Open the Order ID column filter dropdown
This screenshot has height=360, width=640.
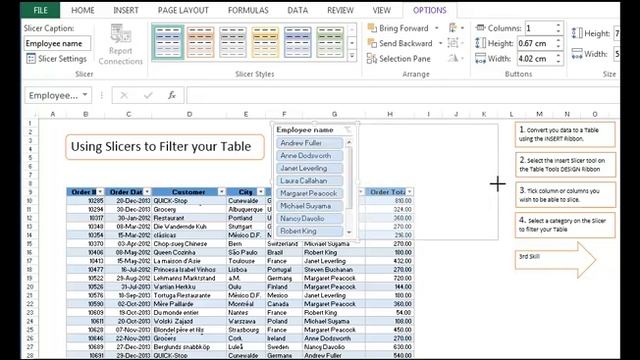[x=100, y=192]
